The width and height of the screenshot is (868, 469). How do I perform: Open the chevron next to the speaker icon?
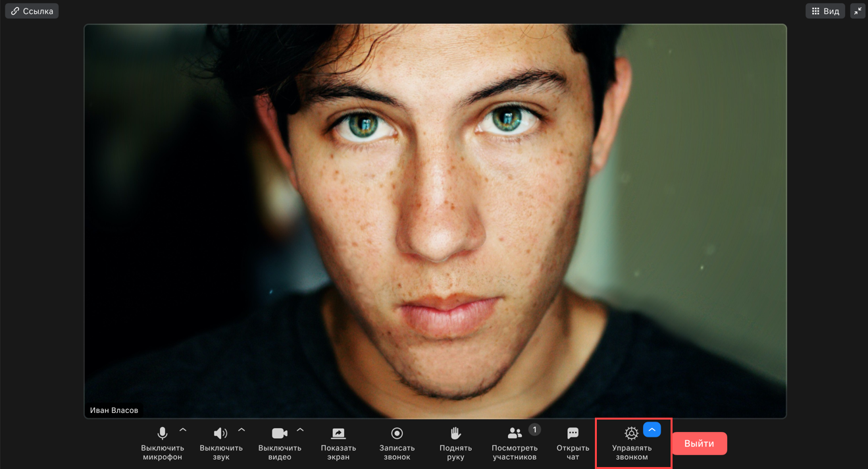(242, 430)
